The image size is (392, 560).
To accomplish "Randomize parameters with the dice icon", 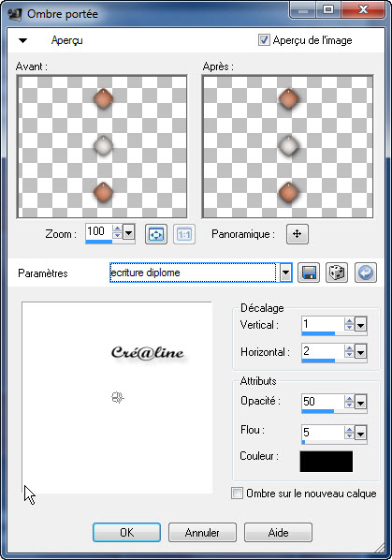I will click(337, 273).
